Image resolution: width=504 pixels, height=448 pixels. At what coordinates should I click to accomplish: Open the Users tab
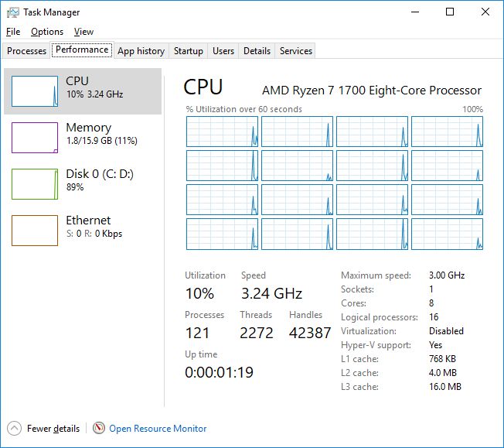click(223, 51)
